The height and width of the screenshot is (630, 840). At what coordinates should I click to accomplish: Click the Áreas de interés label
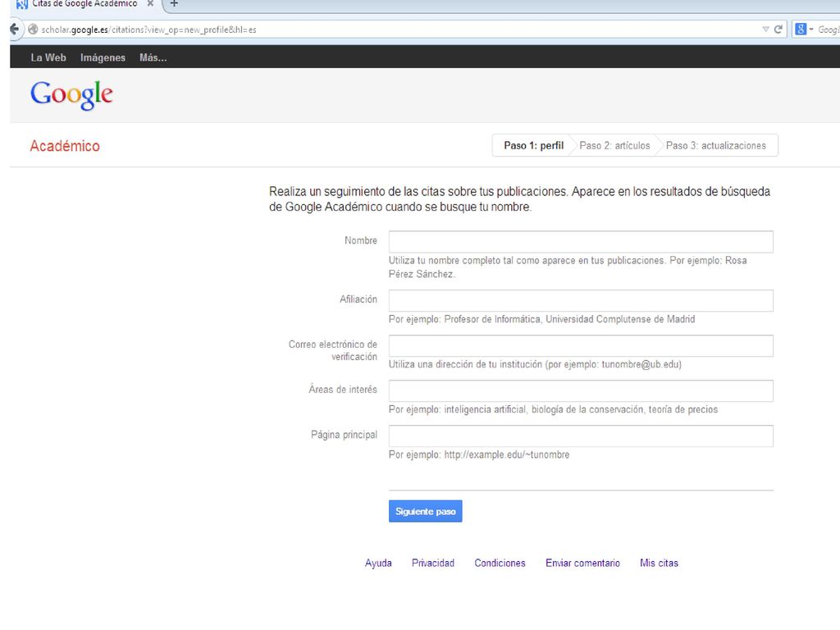coord(343,390)
